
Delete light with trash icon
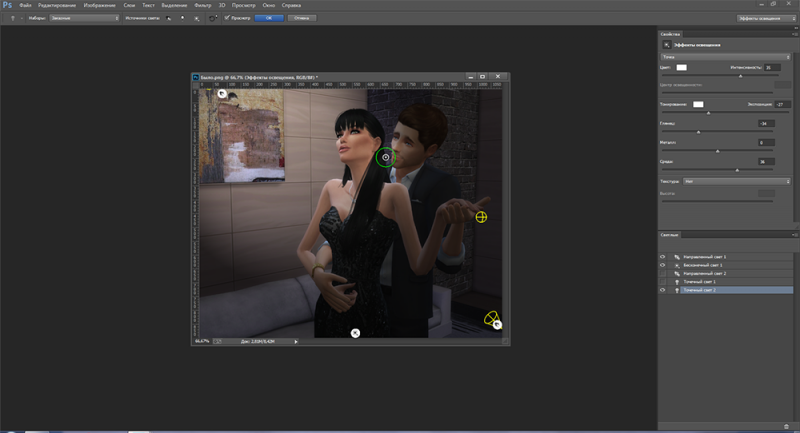786,426
